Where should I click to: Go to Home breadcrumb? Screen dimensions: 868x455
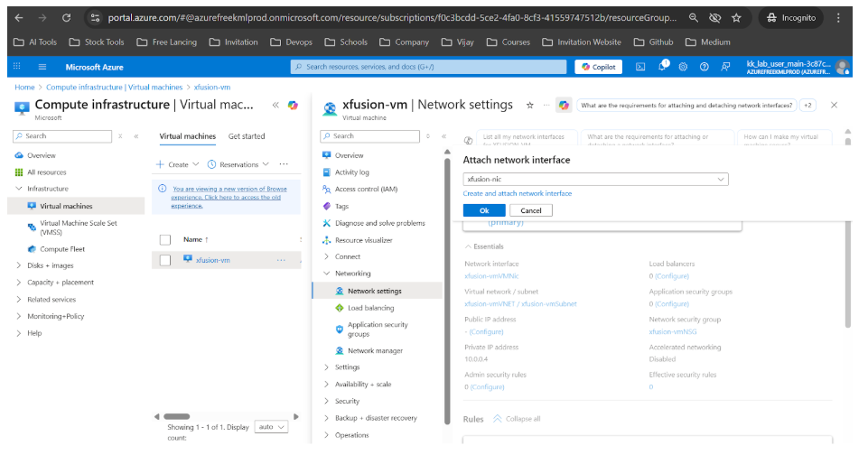click(24, 88)
